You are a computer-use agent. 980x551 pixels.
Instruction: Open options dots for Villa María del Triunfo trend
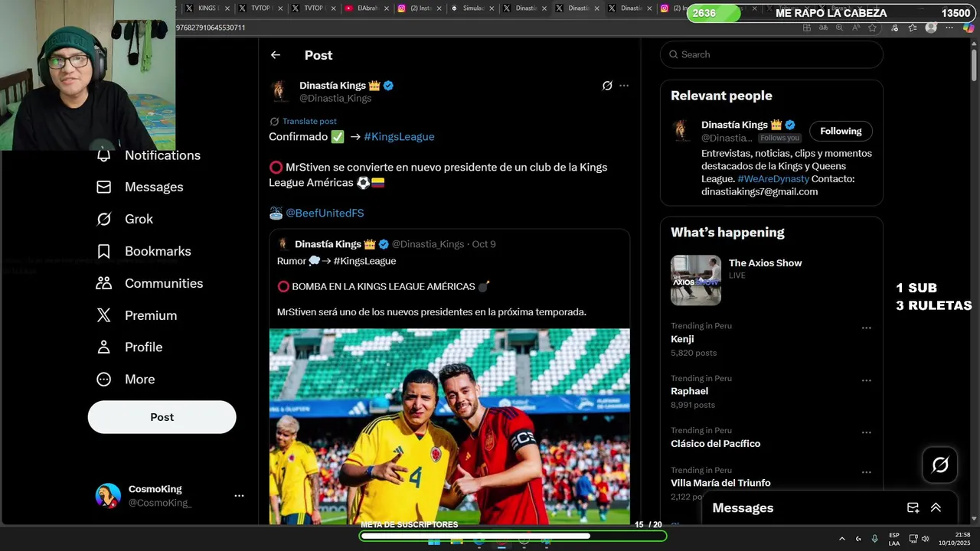[867, 472]
